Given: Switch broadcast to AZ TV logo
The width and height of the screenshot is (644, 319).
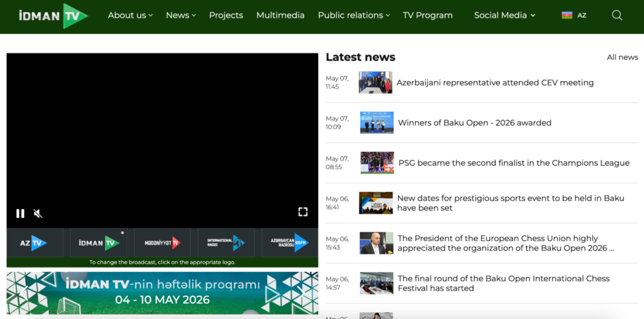Looking at the screenshot, I should click(35, 243).
